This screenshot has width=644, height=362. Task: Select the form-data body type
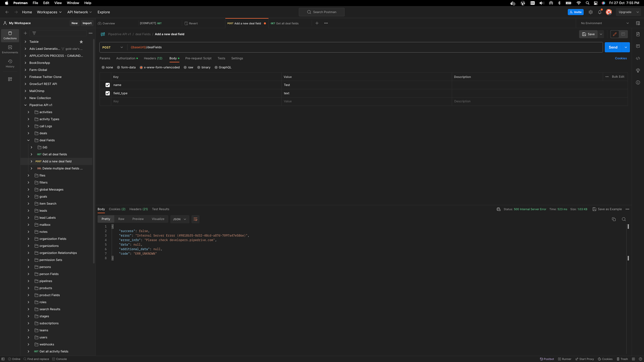126,67
